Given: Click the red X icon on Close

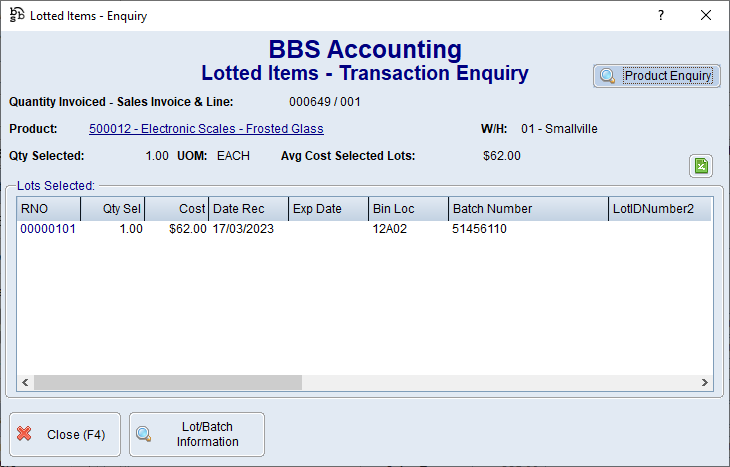Looking at the screenshot, I should tap(25, 434).
